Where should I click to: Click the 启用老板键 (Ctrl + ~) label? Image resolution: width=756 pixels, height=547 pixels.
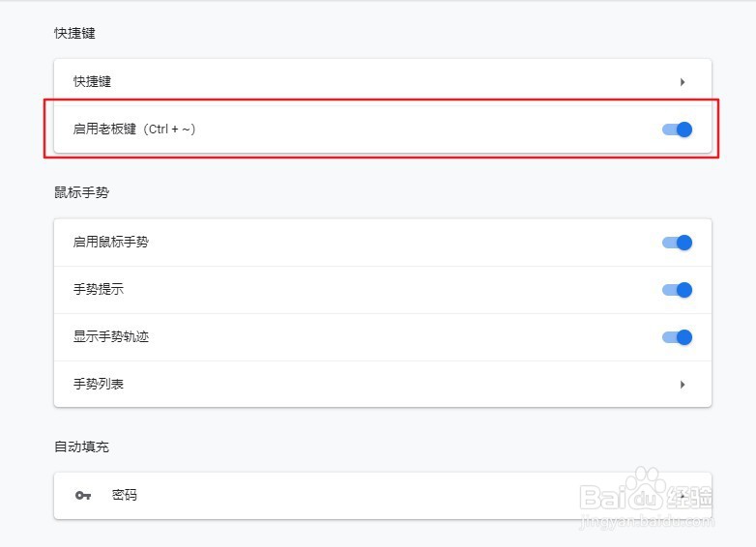(134, 130)
